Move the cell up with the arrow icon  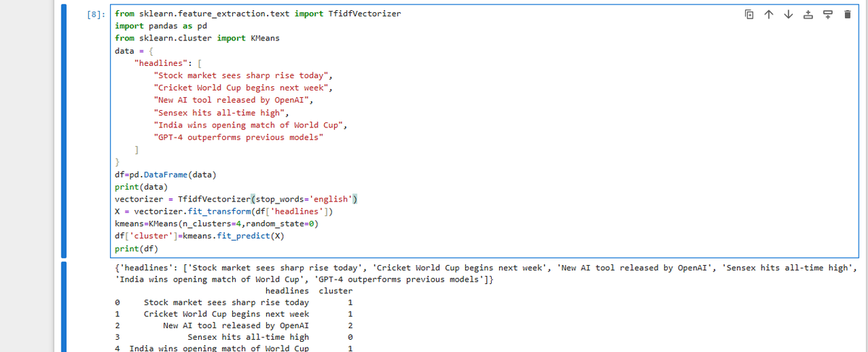pos(768,14)
